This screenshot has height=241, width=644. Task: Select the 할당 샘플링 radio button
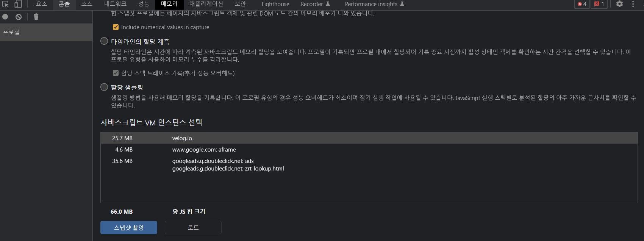click(x=104, y=87)
